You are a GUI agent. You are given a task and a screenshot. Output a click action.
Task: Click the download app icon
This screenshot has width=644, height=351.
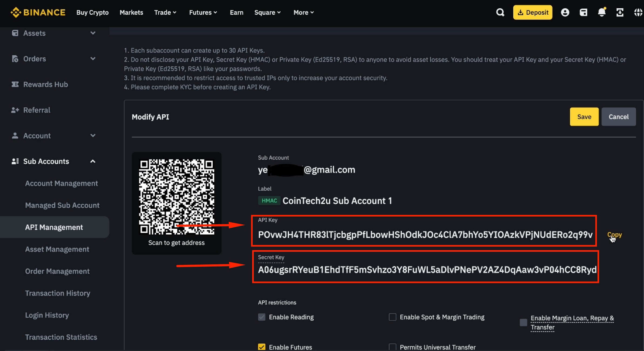click(x=620, y=12)
